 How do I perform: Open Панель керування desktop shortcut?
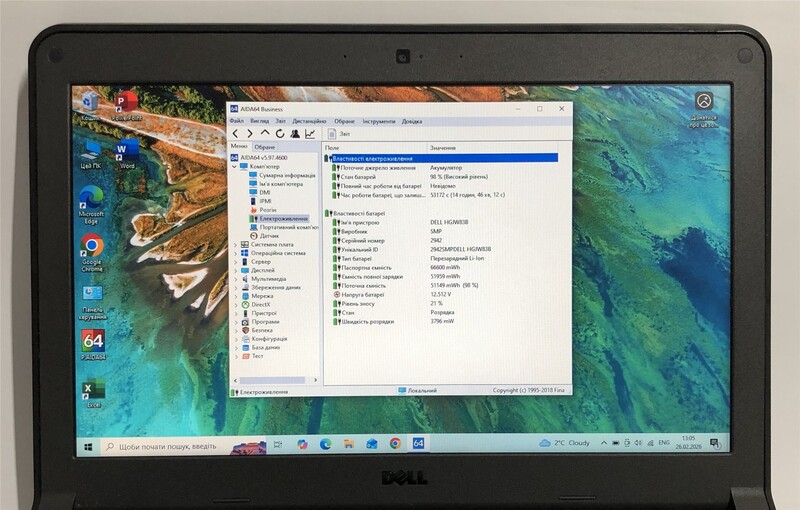click(x=92, y=302)
